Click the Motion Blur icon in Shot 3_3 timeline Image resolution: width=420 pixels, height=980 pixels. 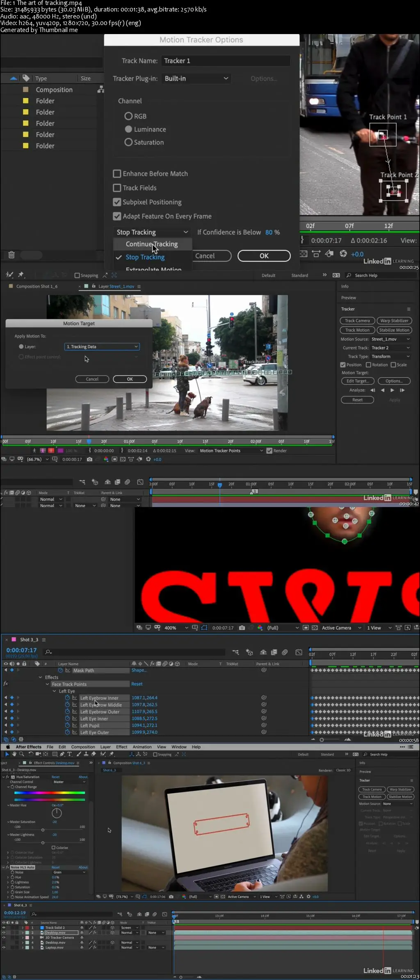[285, 652]
